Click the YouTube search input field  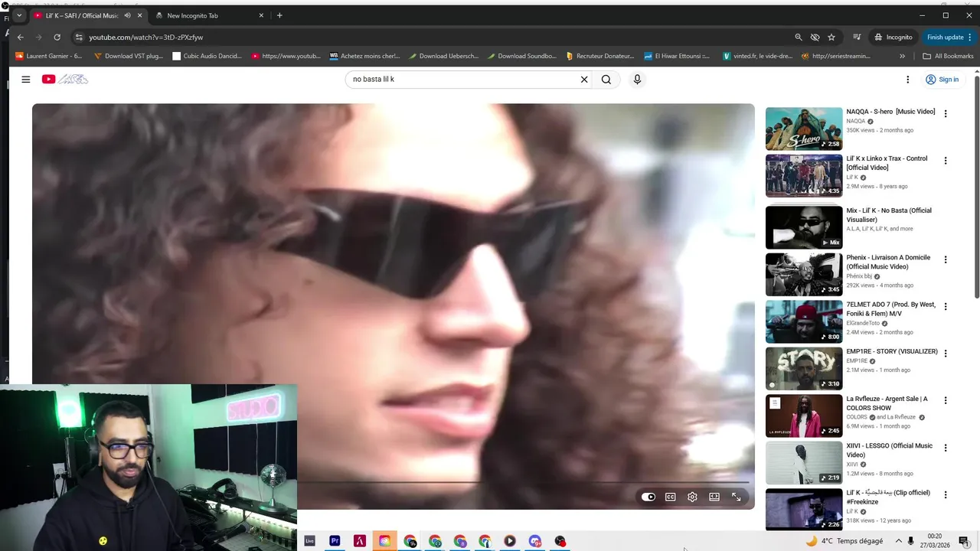[x=462, y=80]
